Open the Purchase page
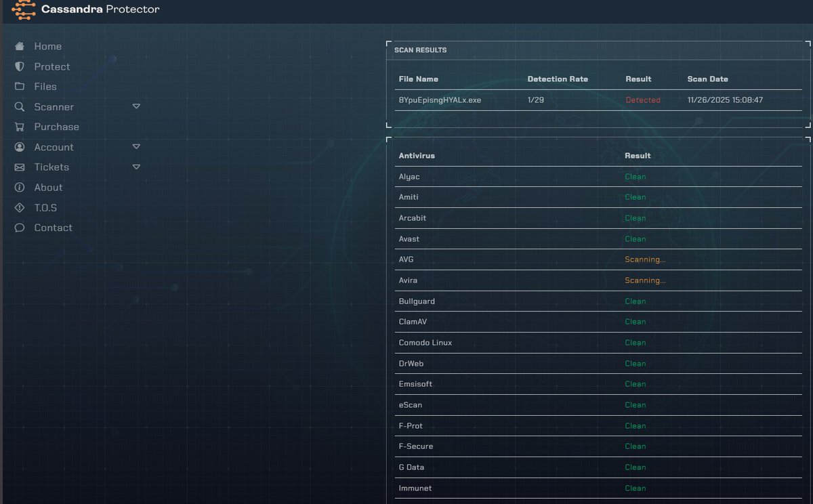This screenshot has height=504, width=813. tap(57, 127)
